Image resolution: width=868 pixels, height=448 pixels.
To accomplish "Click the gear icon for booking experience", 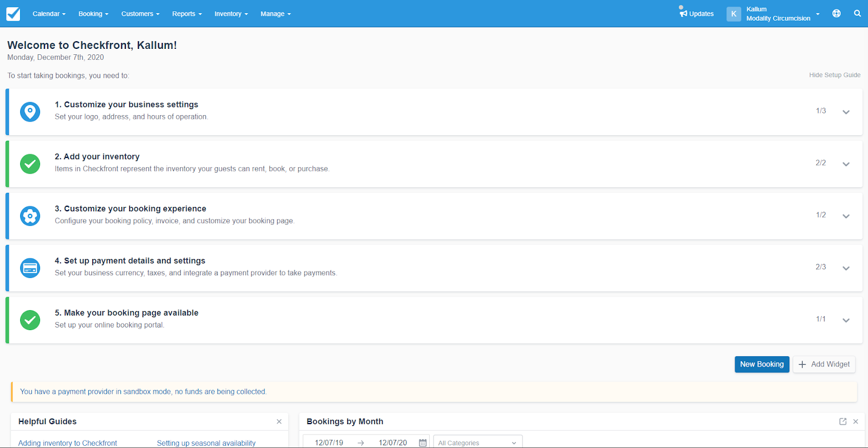I will coord(30,216).
